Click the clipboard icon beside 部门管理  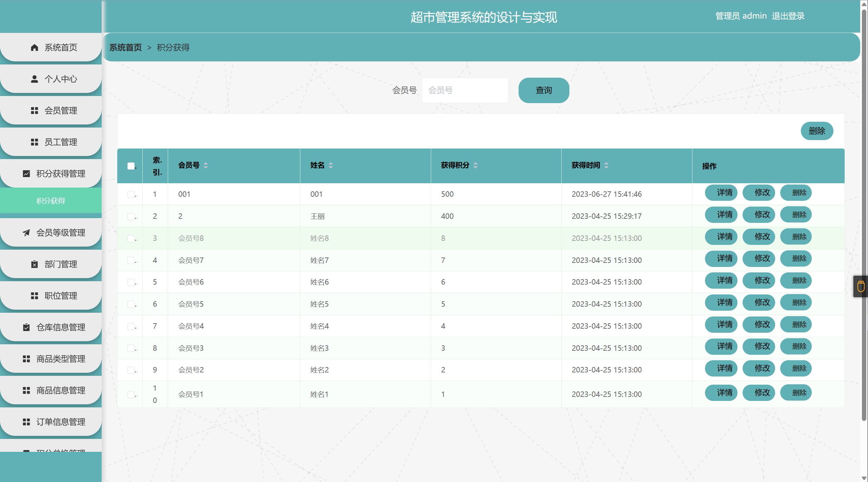[x=34, y=264]
